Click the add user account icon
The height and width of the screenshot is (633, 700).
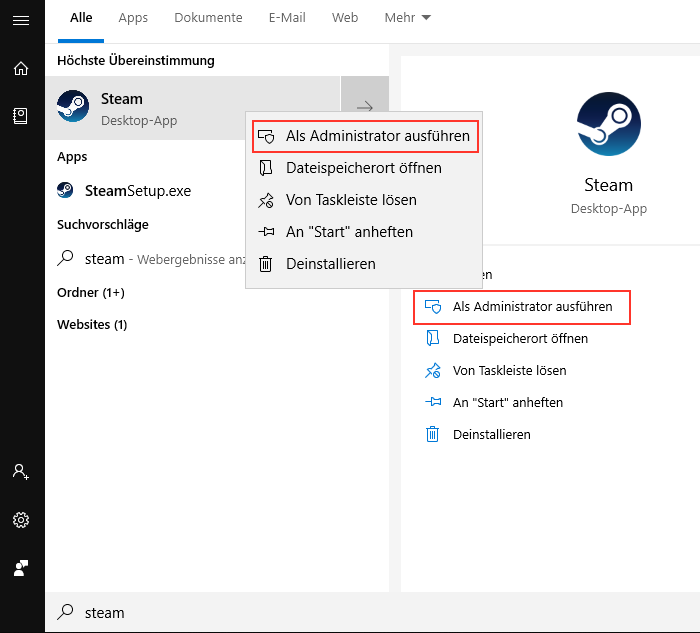21,472
